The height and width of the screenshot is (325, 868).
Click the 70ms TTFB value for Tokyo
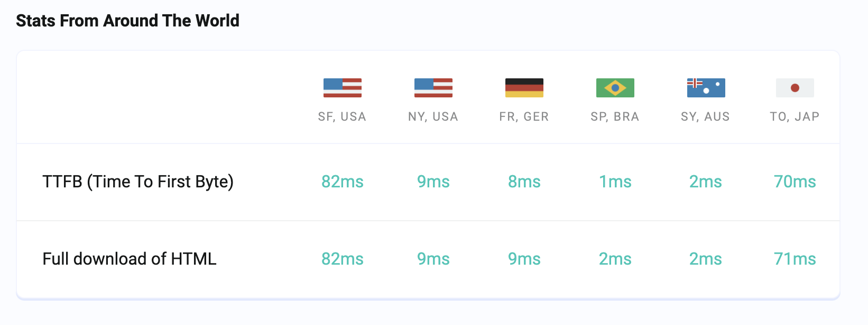[x=795, y=182]
